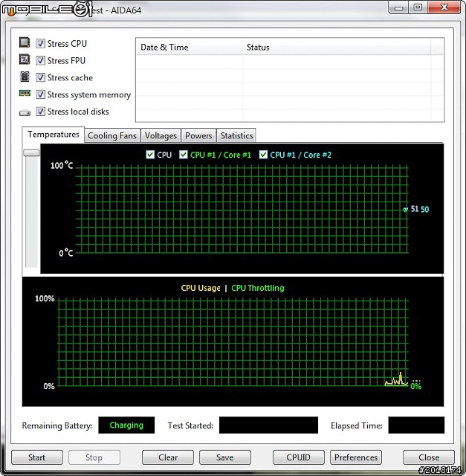The height and width of the screenshot is (476, 466).
Task: Save the test results
Action: click(x=225, y=457)
